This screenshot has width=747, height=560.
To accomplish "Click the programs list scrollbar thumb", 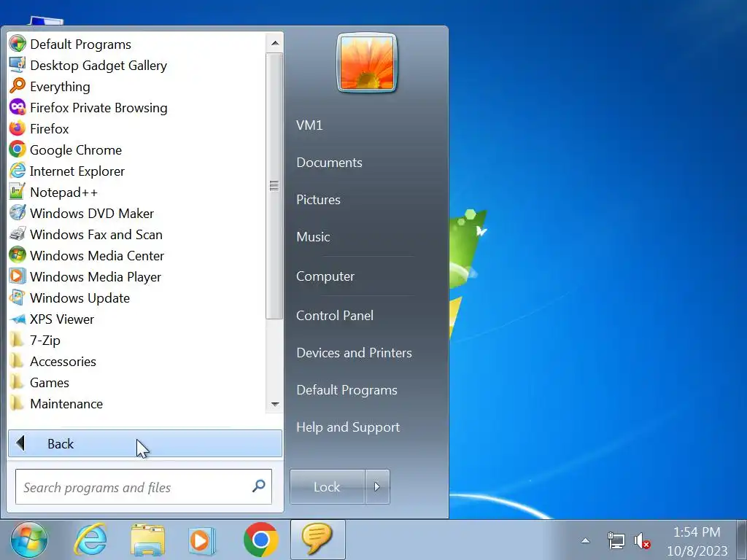I will pos(274,186).
